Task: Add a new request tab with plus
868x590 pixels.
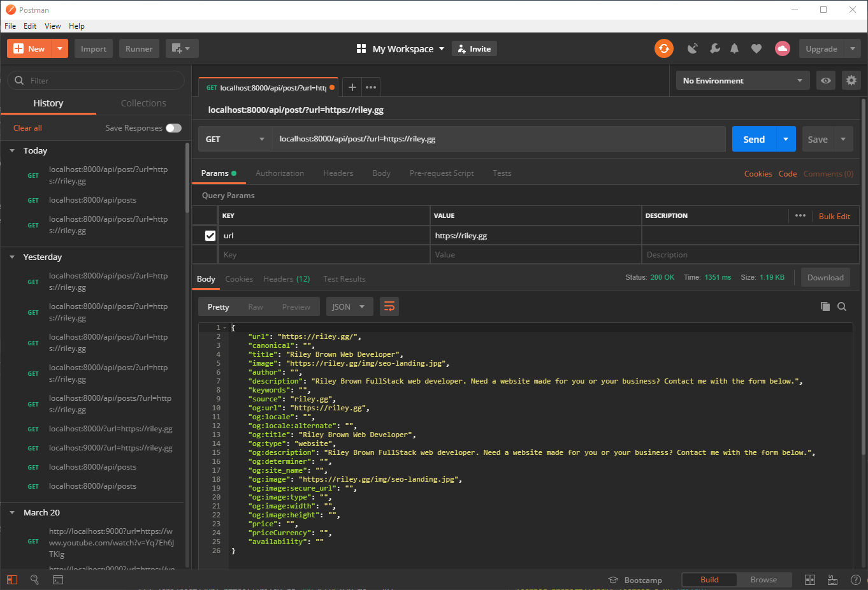Action: coord(352,87)
